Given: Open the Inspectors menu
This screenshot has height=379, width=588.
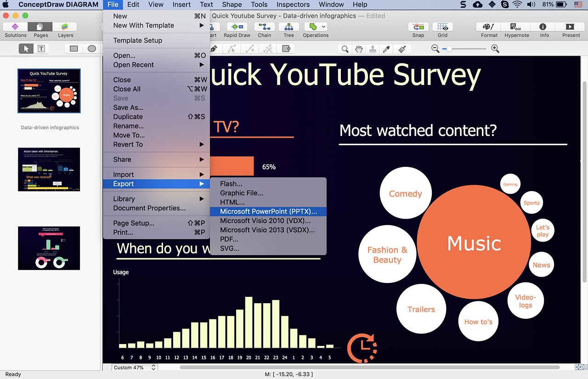Looking at the screenshot, I should [x=293, y=5].
